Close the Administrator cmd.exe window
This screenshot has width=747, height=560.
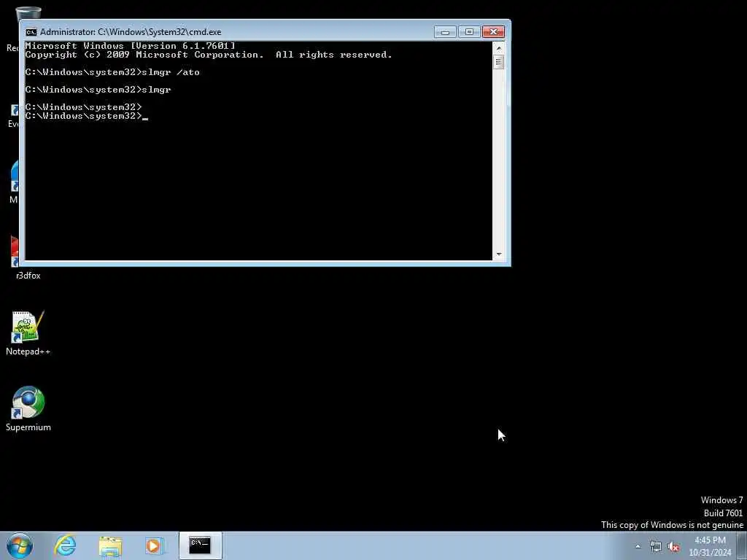494,32
